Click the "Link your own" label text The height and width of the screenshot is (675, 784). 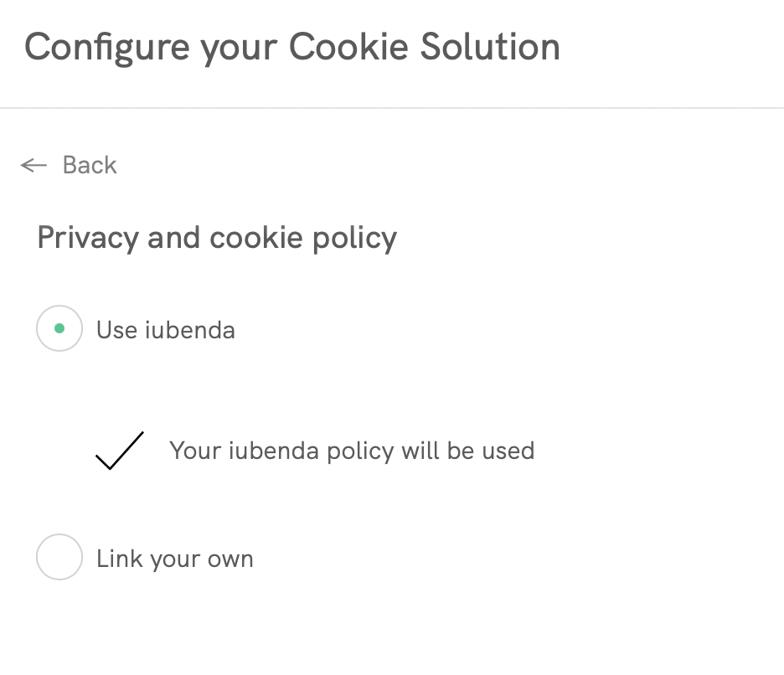175,559
